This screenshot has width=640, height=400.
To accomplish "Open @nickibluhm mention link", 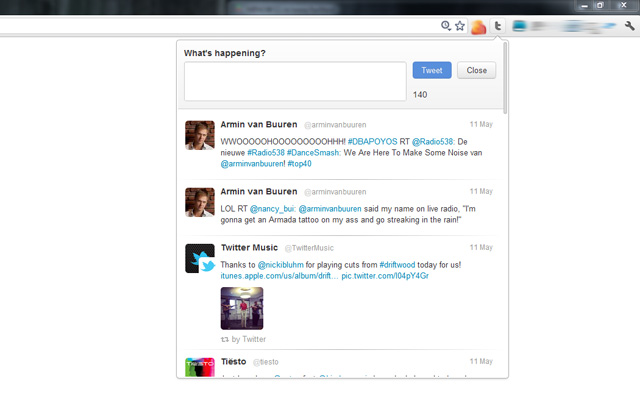I will pyautogui.click(x=281, y=265).
